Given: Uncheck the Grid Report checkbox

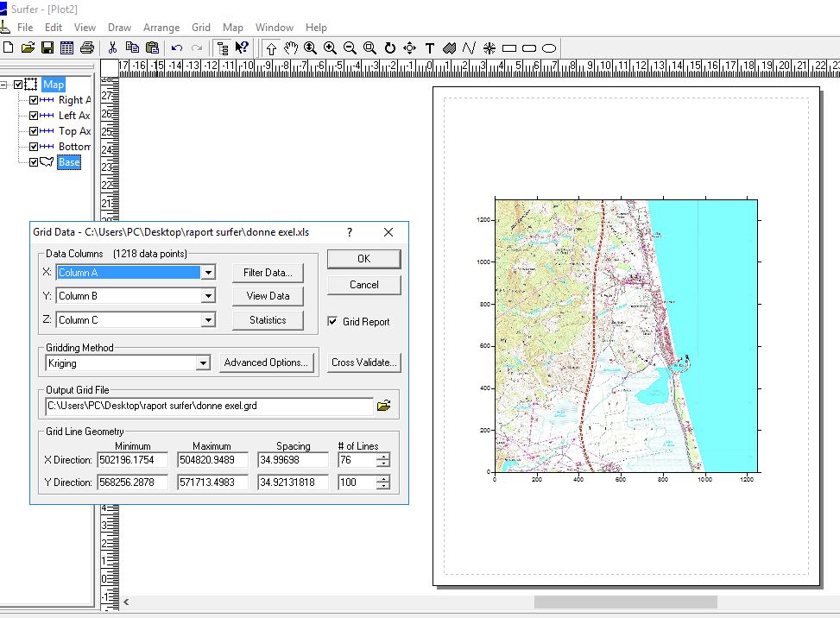Looking at the screenshot, I should pyautogui.click(x=333, y=322).
